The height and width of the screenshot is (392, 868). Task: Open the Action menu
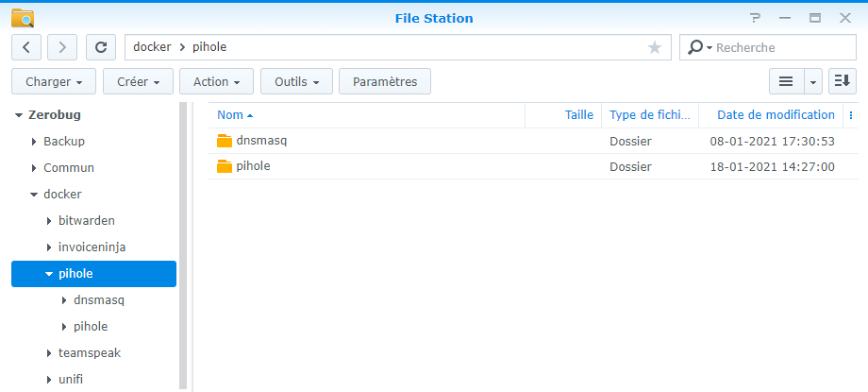216,82
